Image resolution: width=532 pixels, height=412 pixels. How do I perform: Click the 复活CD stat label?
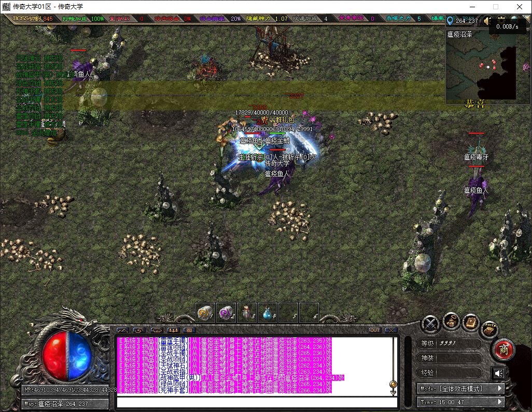click(120, 18)
